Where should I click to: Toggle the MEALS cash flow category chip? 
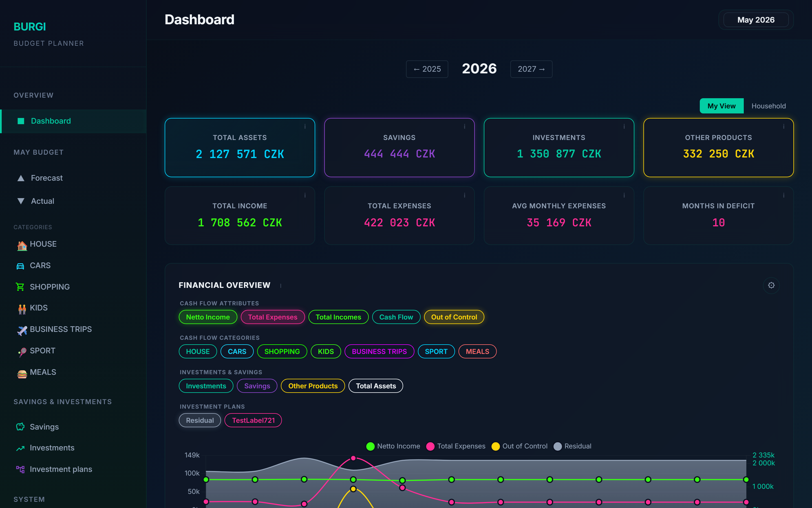[477, 351]
